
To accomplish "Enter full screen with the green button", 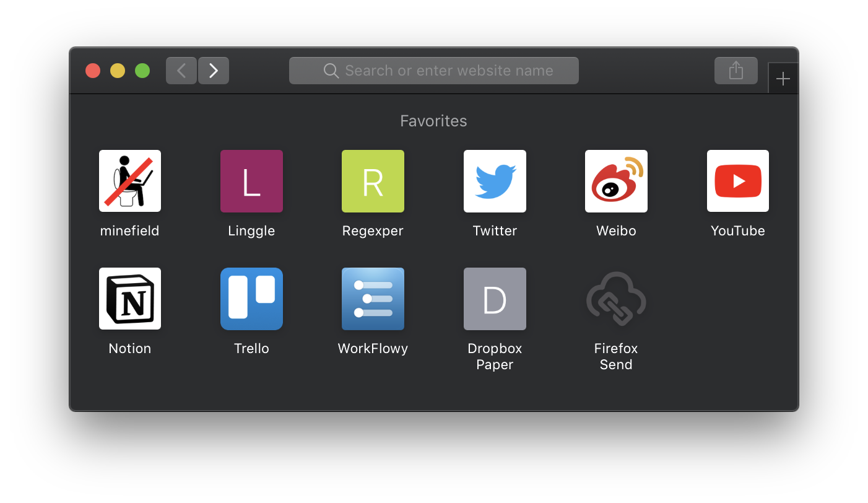I will click(142, 70).
